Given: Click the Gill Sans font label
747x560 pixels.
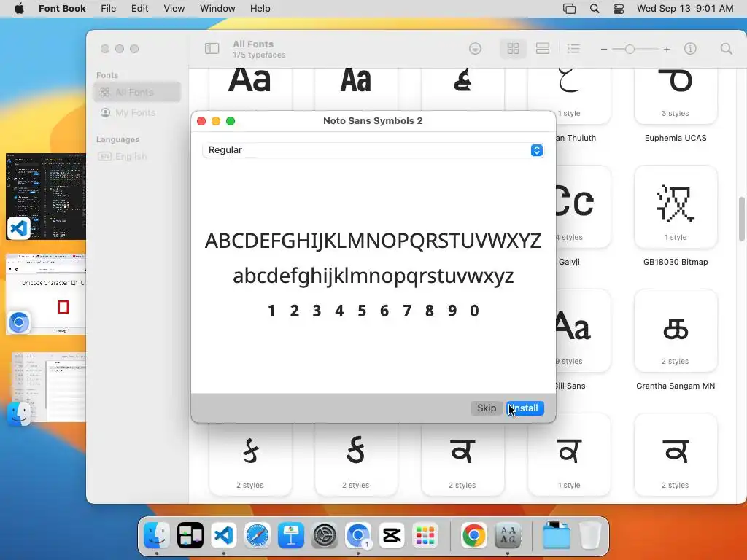Looking at the screenshot, I should (570, 386).
